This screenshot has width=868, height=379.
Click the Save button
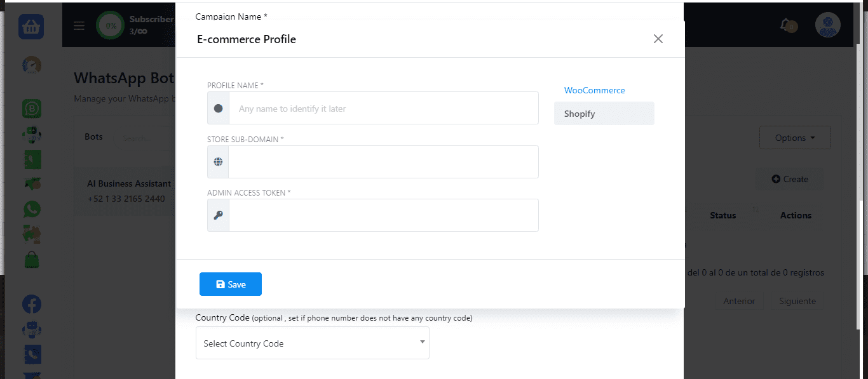coord(230,284)
